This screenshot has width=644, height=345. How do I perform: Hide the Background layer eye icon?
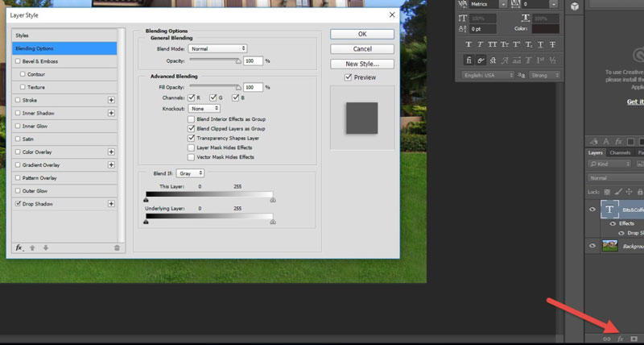(x=592, y=246)
